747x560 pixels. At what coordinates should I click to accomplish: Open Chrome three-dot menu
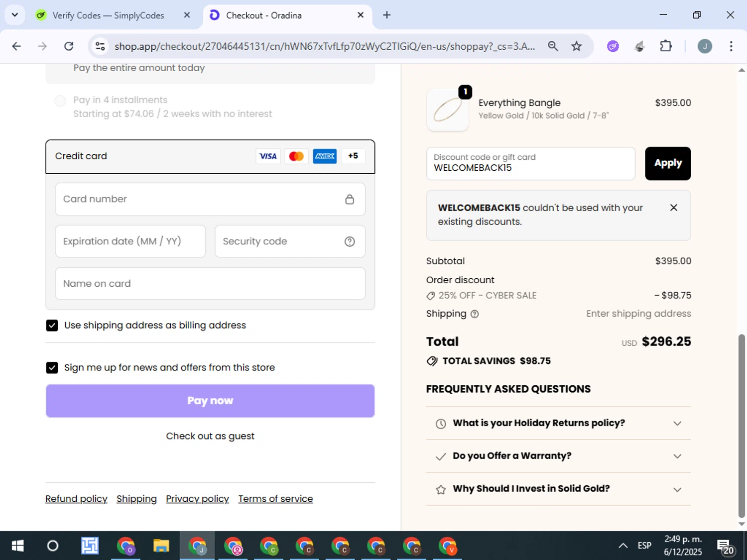point(731,46)
